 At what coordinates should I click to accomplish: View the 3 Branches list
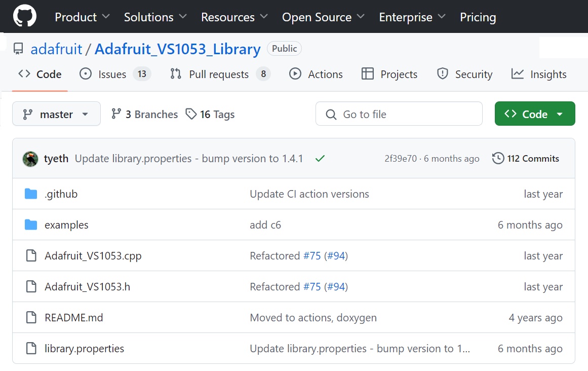tap(145, 115)
